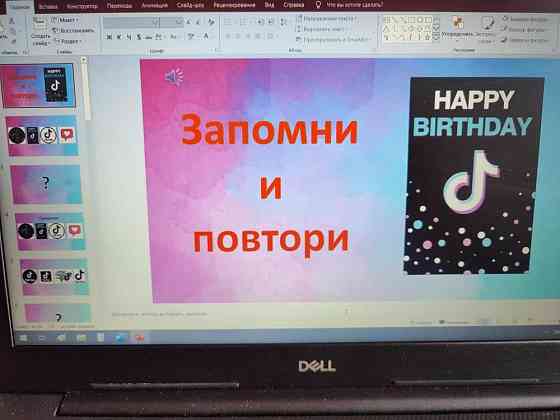
Task: Open the Align Text (Выровнять текст) dropdown
Action: tap(321, 29)
